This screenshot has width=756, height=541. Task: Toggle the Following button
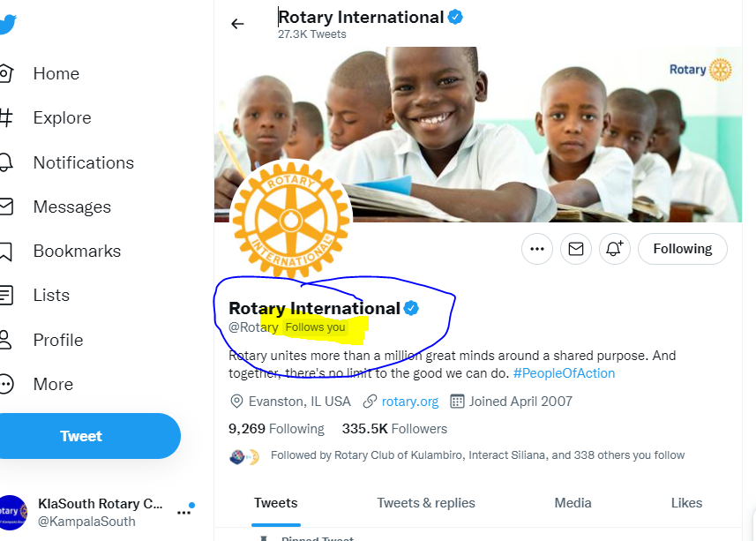coord(682,249)
